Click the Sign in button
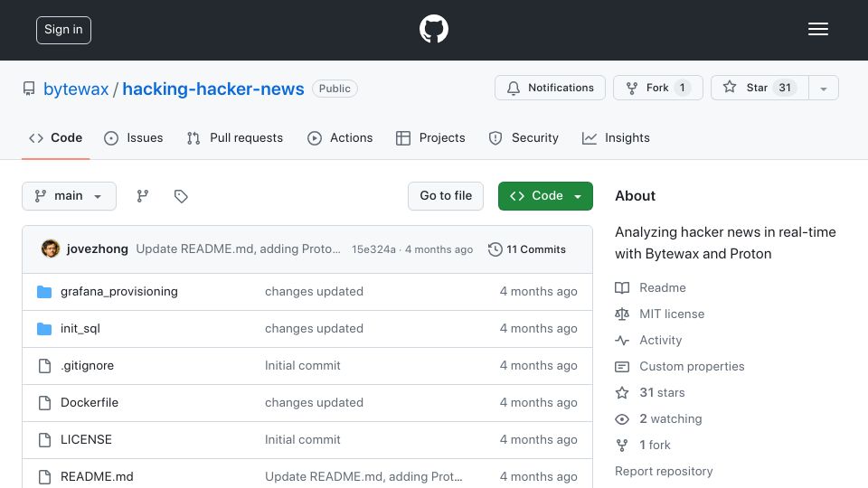The image size is (868, 488). [63, 30]
